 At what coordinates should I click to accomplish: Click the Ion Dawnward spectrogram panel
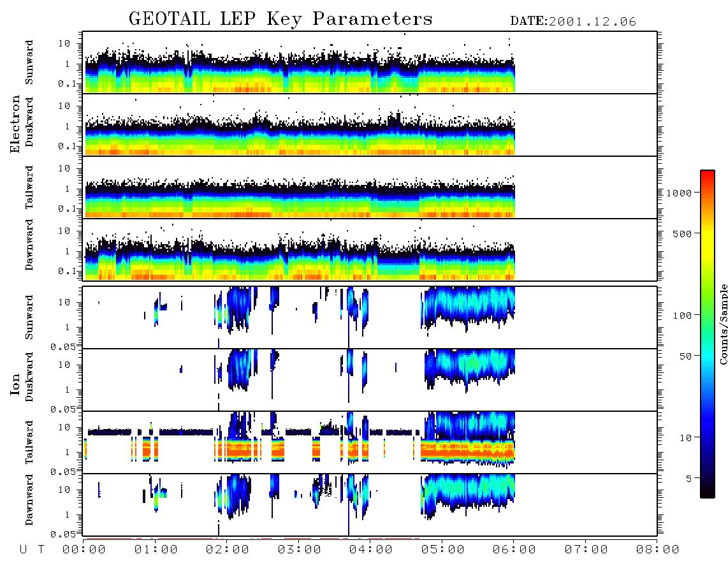point(370,505)
